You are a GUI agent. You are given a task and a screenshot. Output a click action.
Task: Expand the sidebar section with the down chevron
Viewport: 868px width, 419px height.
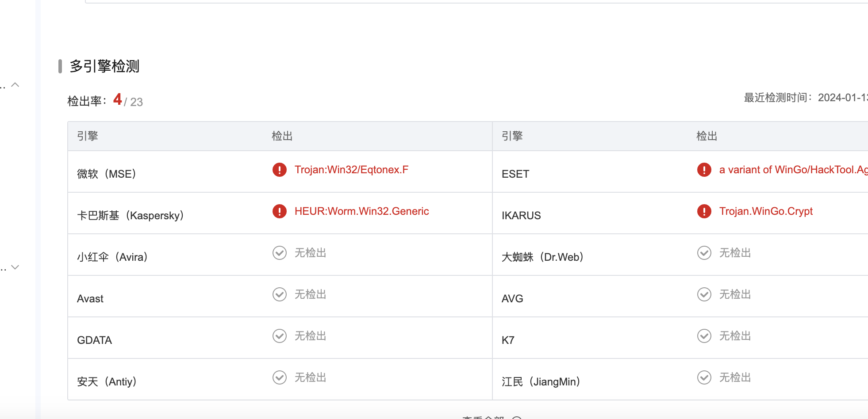pyautogui.click(x=15, y=267)
